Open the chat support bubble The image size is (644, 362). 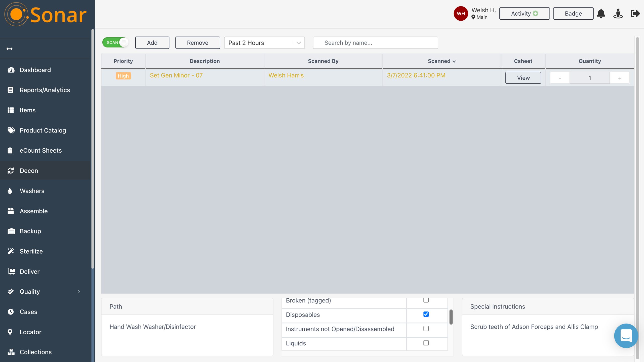(x=626, y=335)
